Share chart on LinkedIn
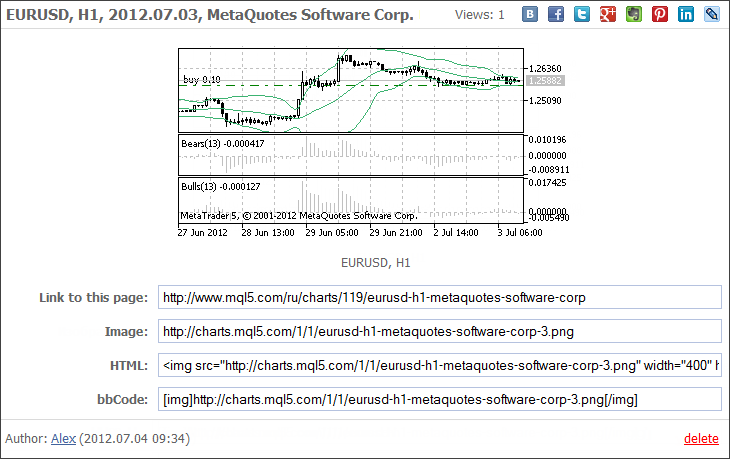730x459 pixels. coord(685,14)
